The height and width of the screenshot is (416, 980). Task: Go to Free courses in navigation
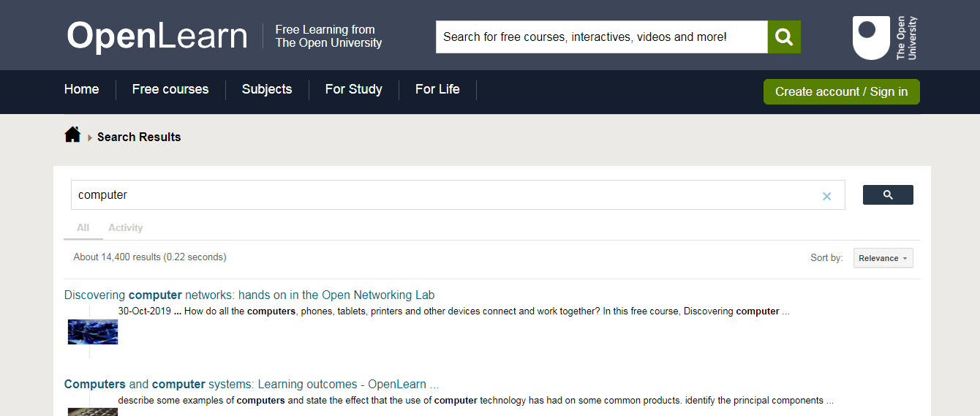(170, 89)
